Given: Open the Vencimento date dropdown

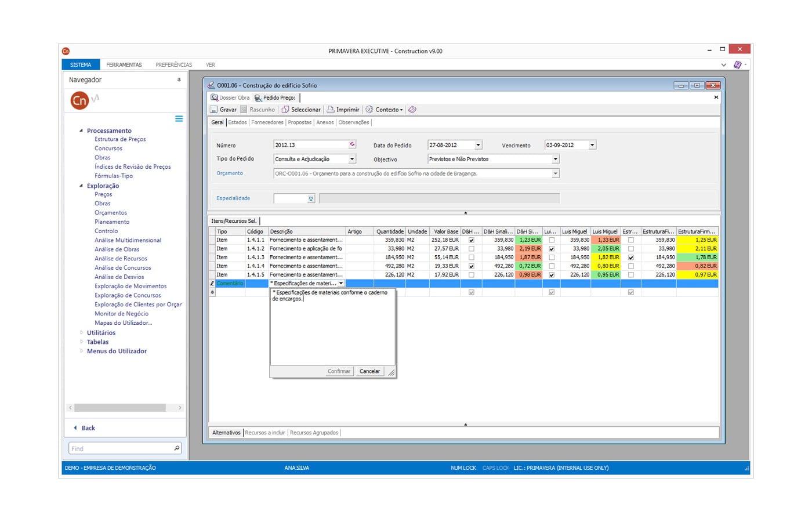Looking at the screenshot, I should [592, 145].
